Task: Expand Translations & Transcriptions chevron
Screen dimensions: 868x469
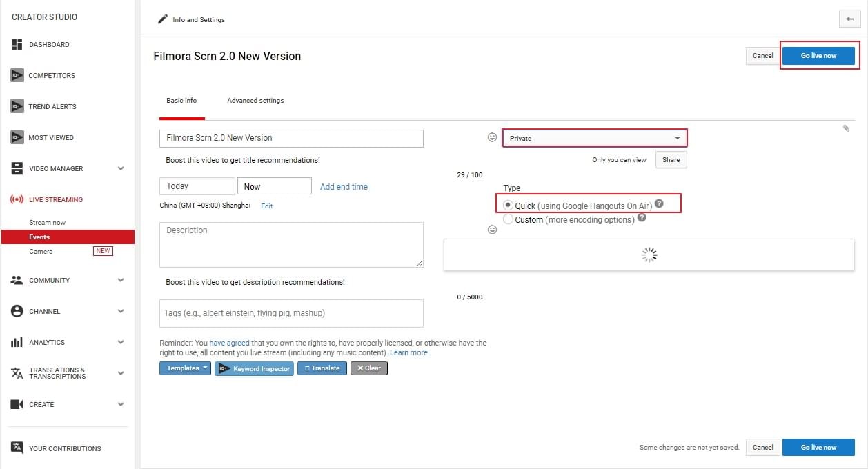Action: coord(121,373)
